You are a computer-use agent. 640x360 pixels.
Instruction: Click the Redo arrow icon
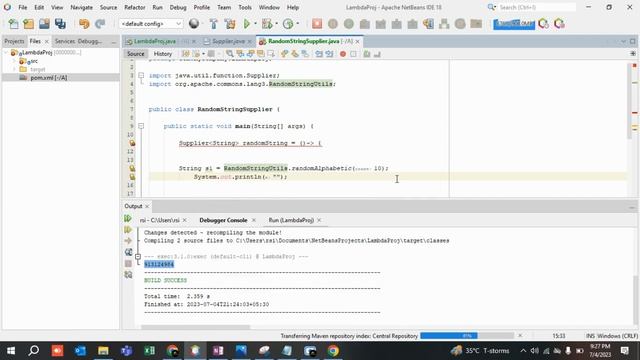tap(100, 24)
